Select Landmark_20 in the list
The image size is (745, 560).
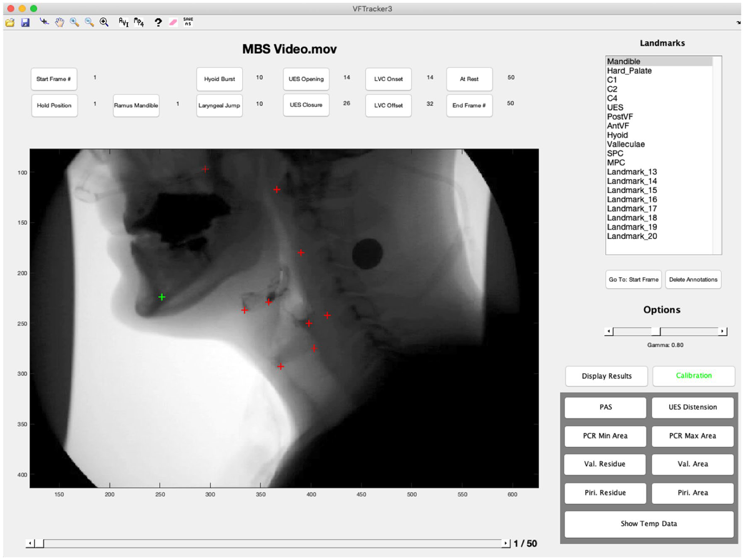[x=659, y=236]
